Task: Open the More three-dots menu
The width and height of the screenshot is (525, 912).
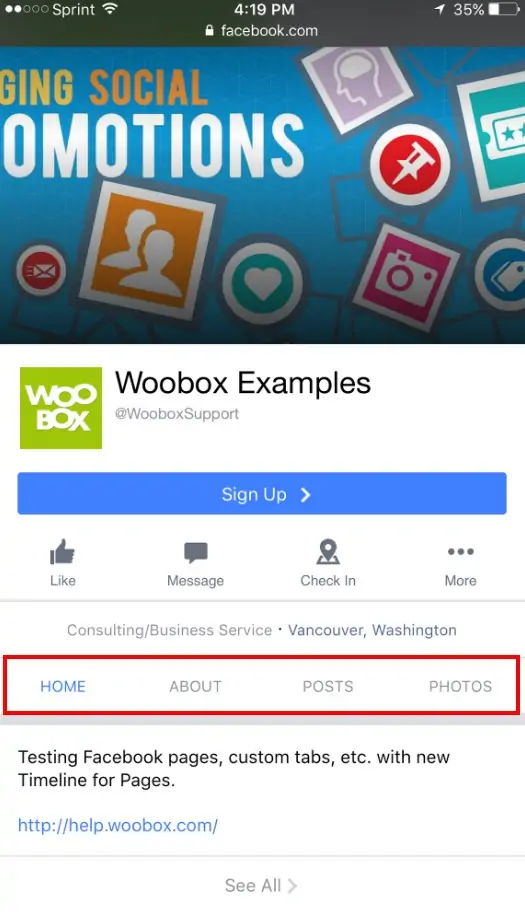Action: click(460, 551)
